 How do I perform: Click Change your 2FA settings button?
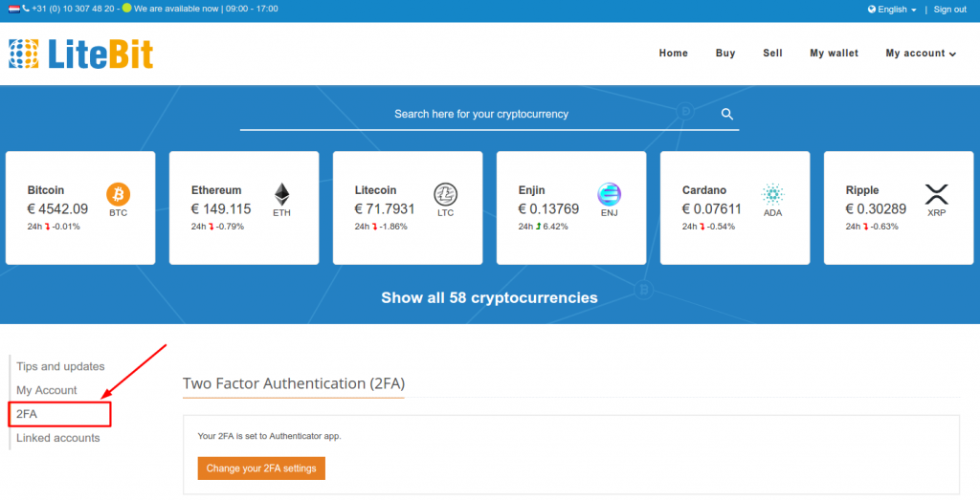point(261,468)
